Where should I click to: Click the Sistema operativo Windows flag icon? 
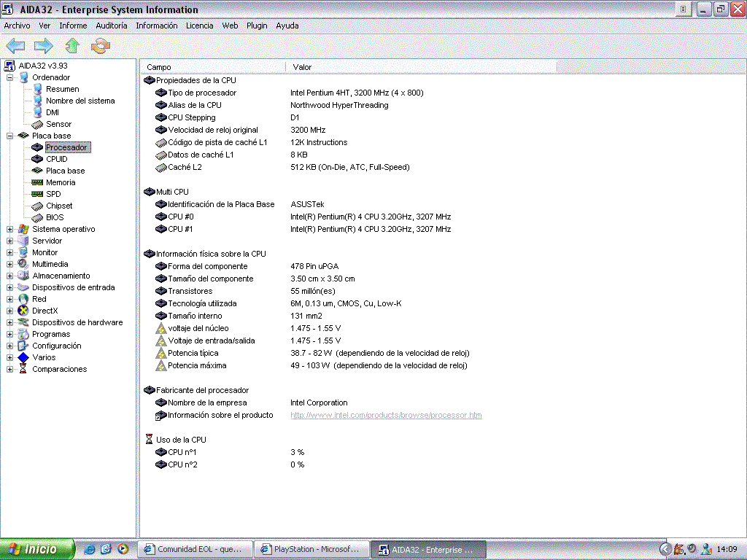tap(23, 229)
